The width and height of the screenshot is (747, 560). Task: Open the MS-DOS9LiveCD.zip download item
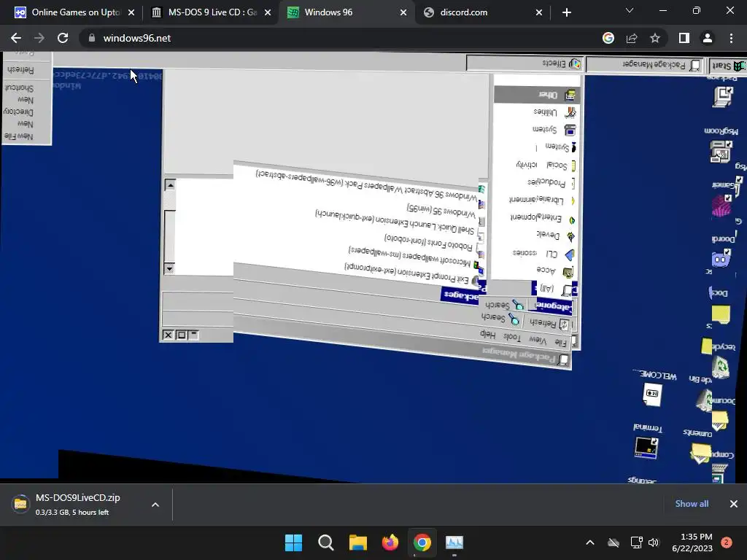[x=76, y=505]
